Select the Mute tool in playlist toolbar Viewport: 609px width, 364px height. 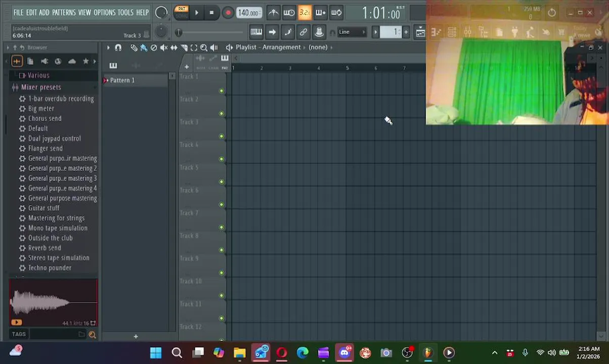(x=164, y=48)
